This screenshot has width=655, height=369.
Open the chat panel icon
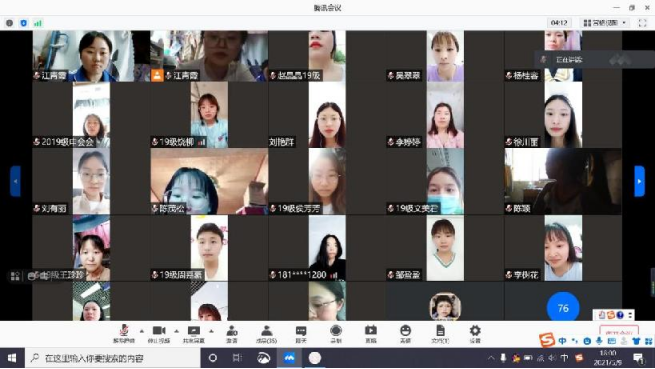pos(301,333)
